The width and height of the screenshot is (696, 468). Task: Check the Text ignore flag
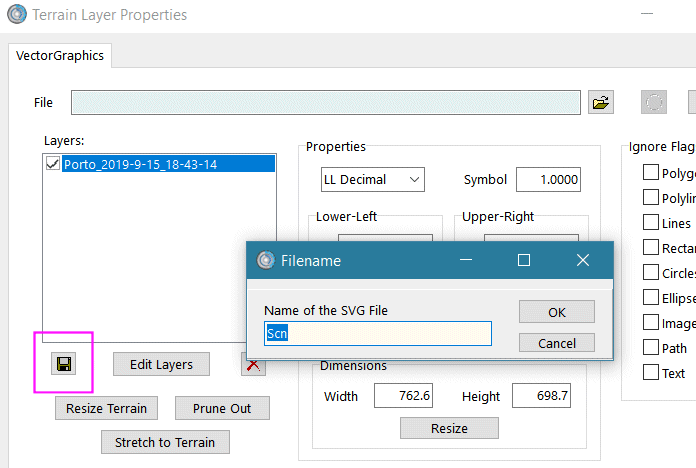[x=650, y=373]
